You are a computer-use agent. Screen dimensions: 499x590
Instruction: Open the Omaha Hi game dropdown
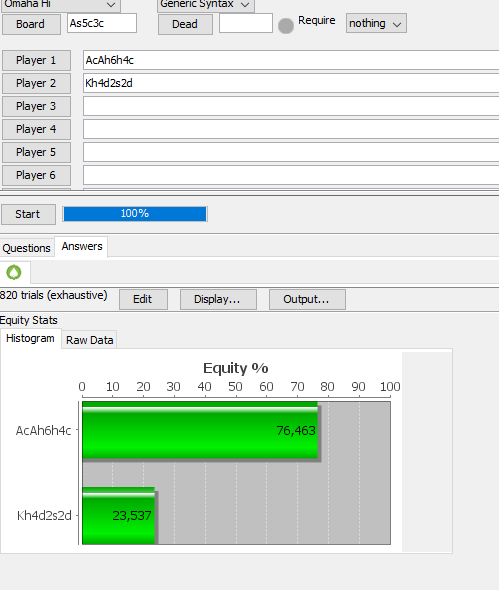tap(60, 5)
